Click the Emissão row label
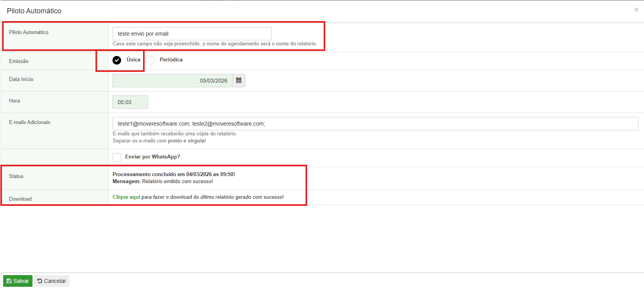The height and width of the screenshot is (288, 644). tap(19, 61)
